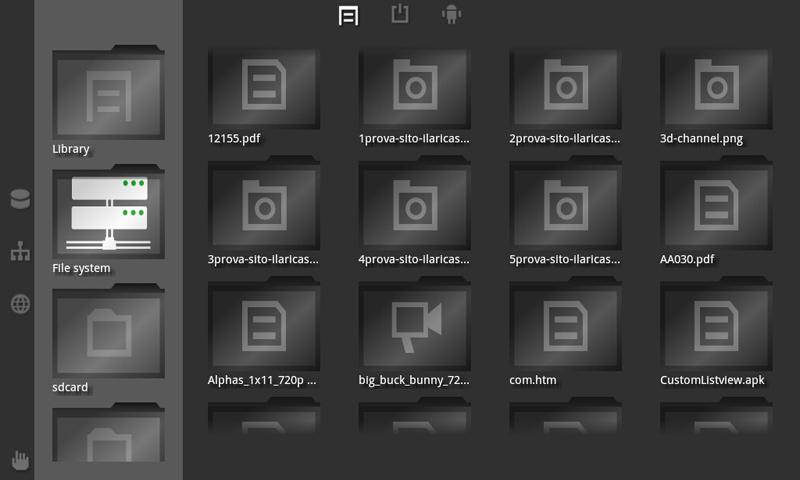800x480 pixels.
Task: Open the globe web icon in left rail
Action: pos(20,304)
